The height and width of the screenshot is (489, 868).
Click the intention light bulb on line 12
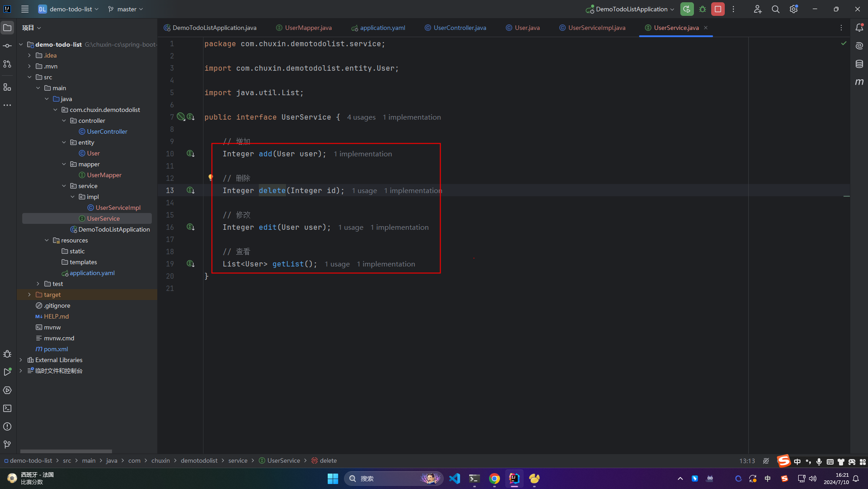[211, 178]
